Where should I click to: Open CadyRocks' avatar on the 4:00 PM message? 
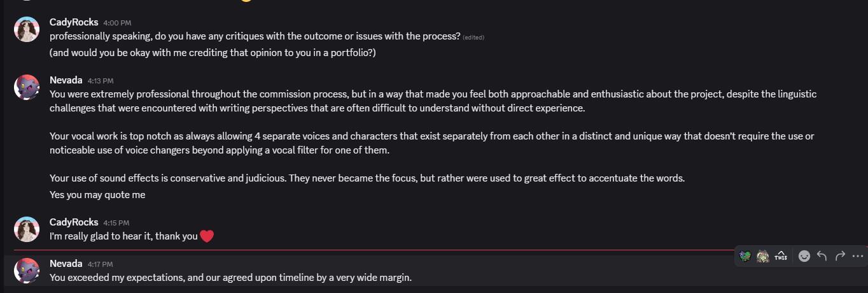27,29
